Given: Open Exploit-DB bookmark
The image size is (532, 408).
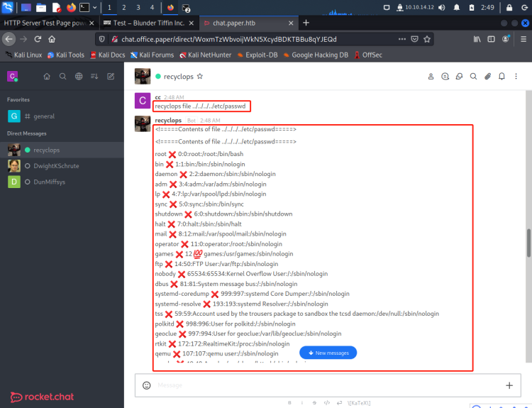Looking at the screenshot, I should 257,55.
